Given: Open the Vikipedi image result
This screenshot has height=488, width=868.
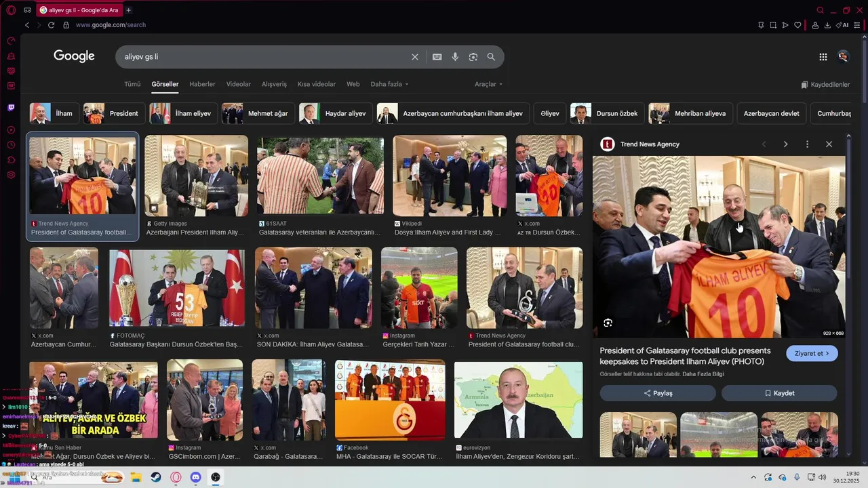Looking at the screenshot, I should 450,176.
